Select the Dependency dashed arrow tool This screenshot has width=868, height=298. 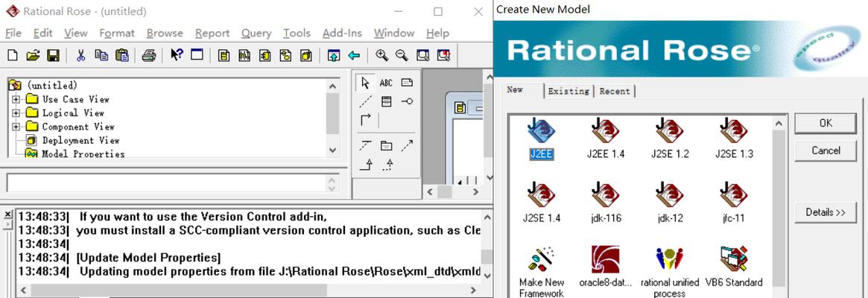click(407, 146)
